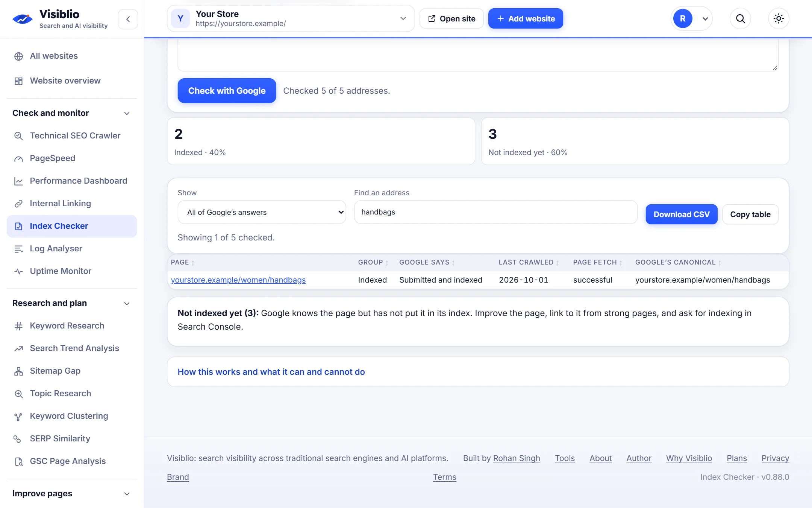Click the PageSpeed gauge icon
The image size is (812, 508).
[18, 158]
